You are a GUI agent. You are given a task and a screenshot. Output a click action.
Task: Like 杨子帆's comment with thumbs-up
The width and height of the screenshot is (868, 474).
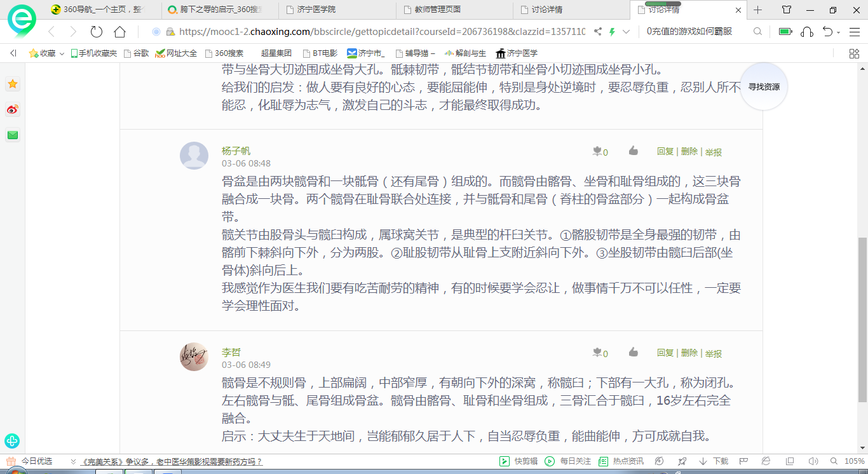(x=633, y=151)
